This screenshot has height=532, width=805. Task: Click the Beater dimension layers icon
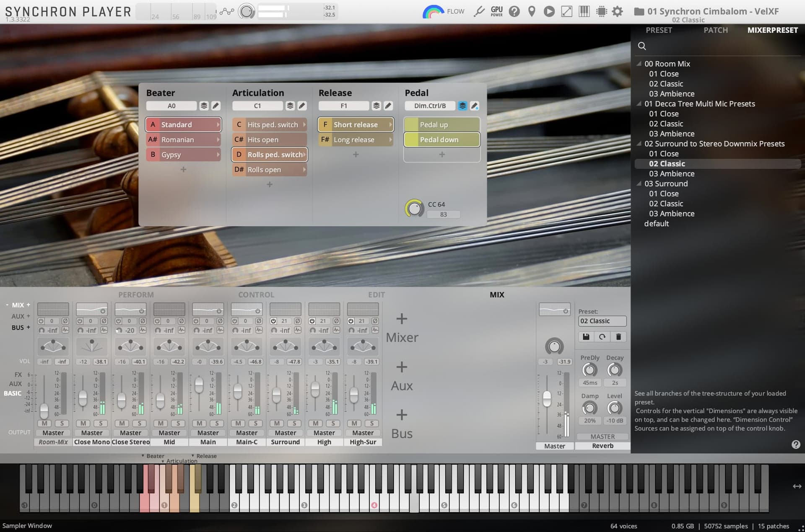pyautogui.click(x=204, y=106)
